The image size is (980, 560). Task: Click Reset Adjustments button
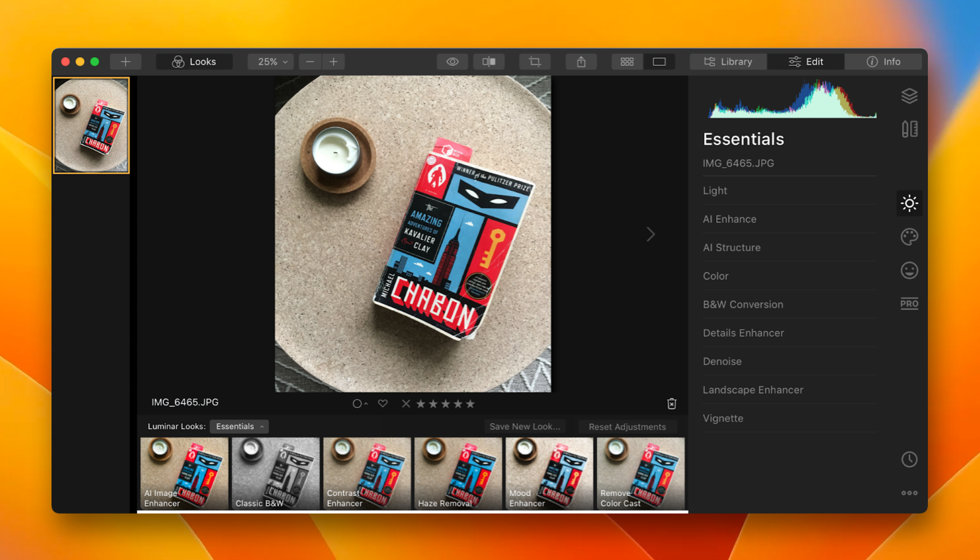627,426
